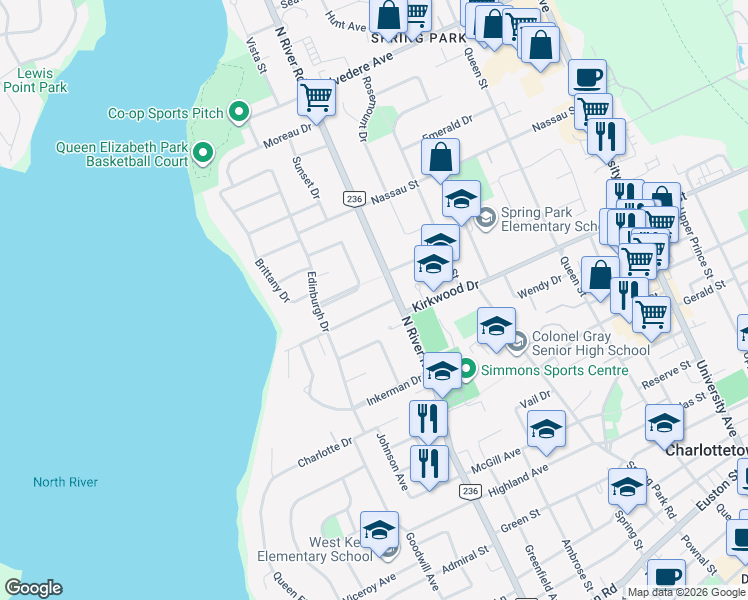Click Sunset Dr street label

pyautogui.click(x=306, y=177)
